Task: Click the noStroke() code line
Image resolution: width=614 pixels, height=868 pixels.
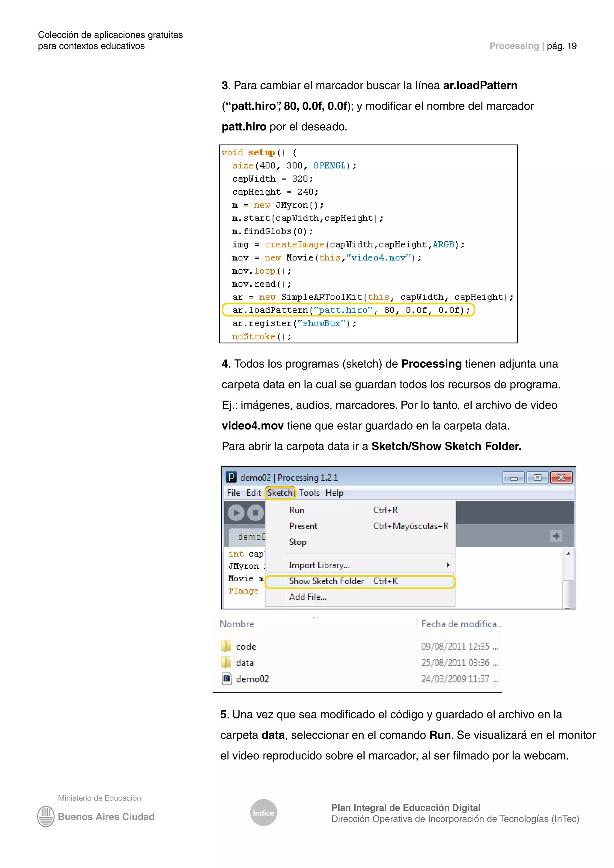Action: tap(262, 337)
